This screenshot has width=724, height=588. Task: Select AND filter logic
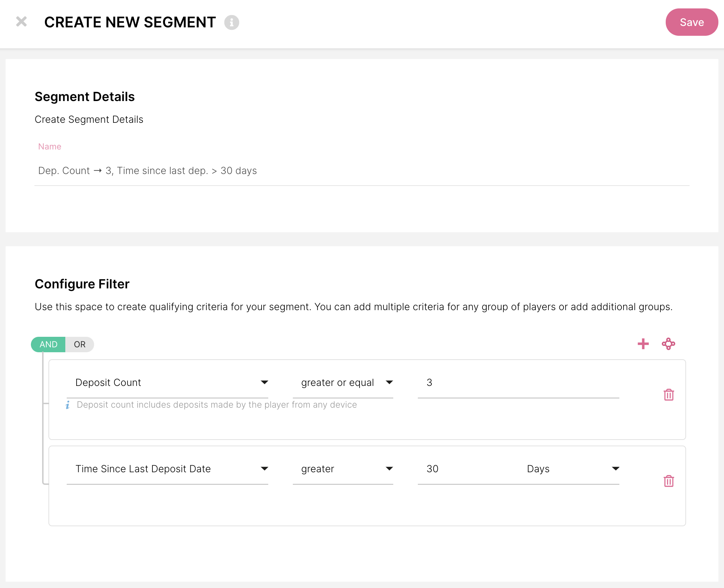pos(48,345)
